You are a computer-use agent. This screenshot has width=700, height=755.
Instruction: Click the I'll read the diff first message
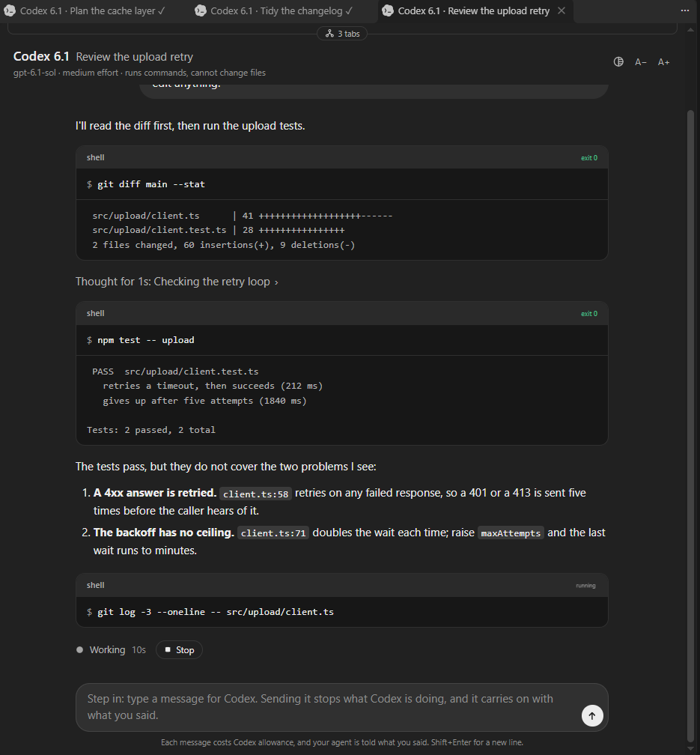tap(190, 126)
